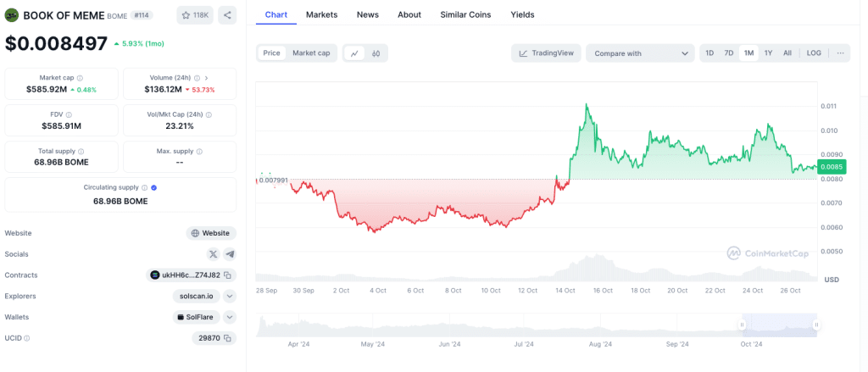Click the $0.008497 price text
The height and width of the screenshot is (372, 868).
pyautogui.click(x=57, y=43)
